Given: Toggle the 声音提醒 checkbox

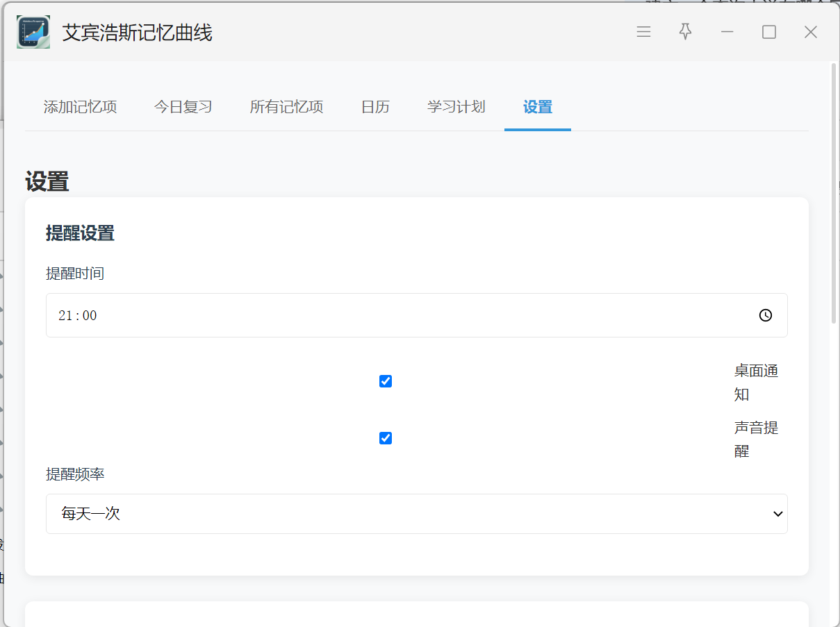Looking at the screenshot, I should 386,438.
